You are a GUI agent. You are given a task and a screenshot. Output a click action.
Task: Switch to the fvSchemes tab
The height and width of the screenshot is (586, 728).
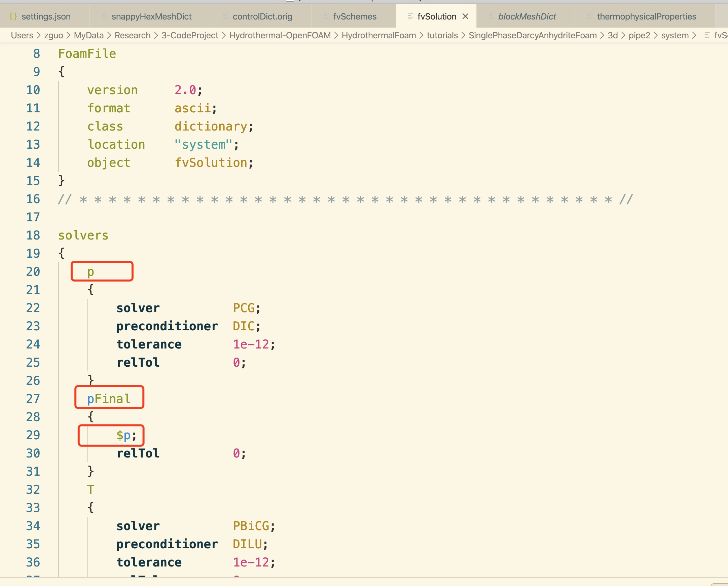click(x=355, y=16)
